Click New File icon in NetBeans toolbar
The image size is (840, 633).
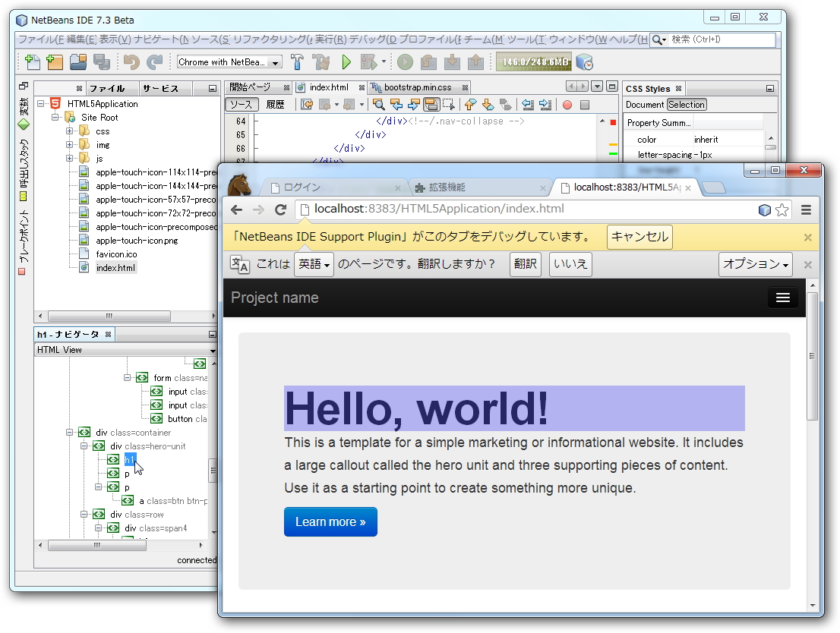click(x=32, y=62)
